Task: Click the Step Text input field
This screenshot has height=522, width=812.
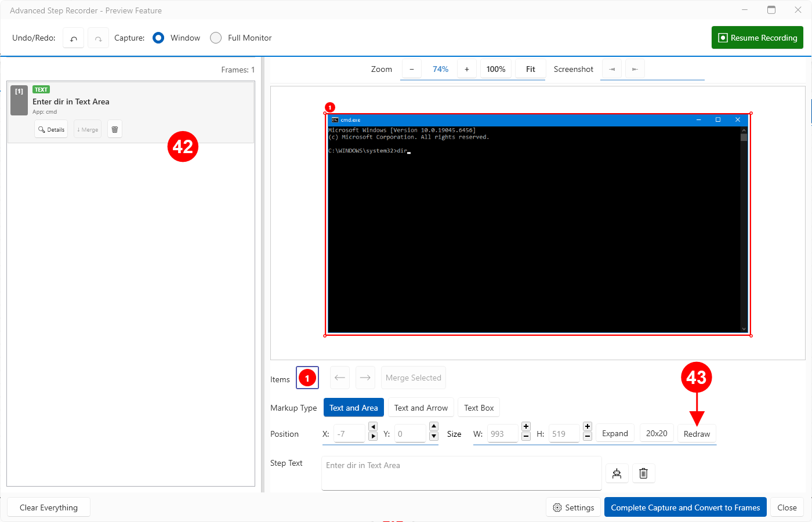Action: pos(461,473)
